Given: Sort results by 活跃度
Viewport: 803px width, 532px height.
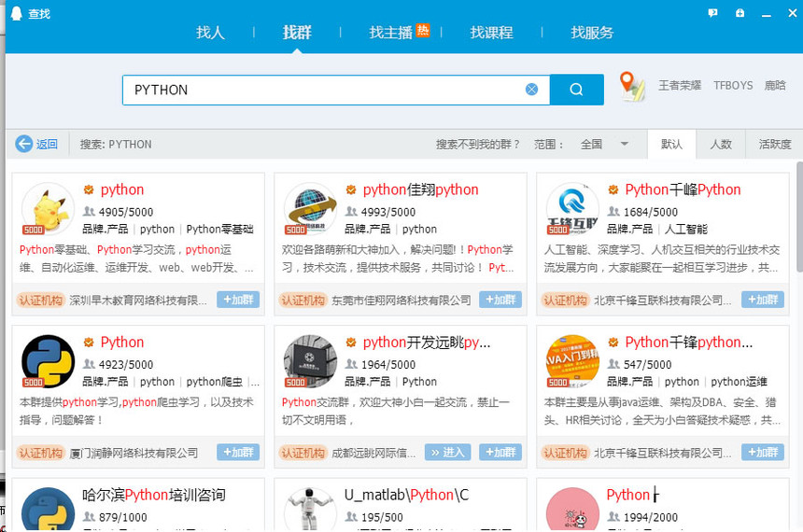Looking at the screenshot, I should (x=775, y=144).
